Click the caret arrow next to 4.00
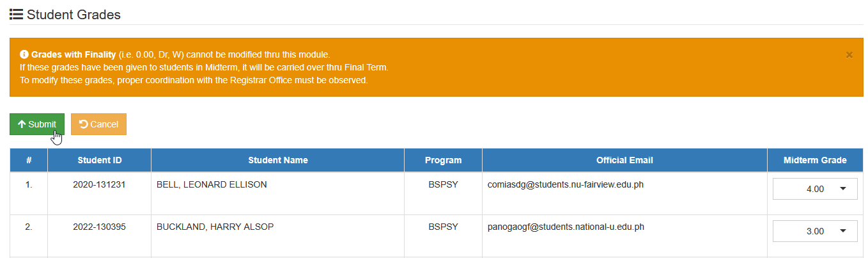Screen dimensions: 868x258 click(842, 189)
